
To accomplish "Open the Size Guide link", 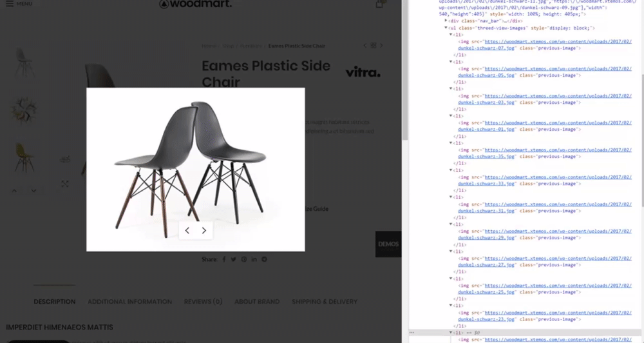I will [x=317, y=209].
